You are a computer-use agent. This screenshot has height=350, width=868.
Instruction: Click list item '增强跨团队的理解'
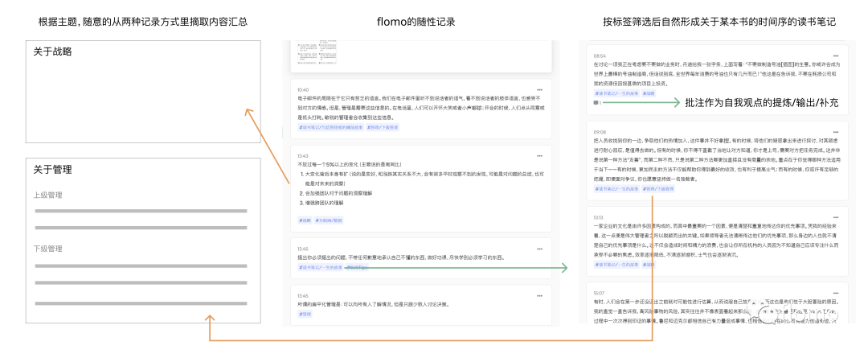click(325, 203)
